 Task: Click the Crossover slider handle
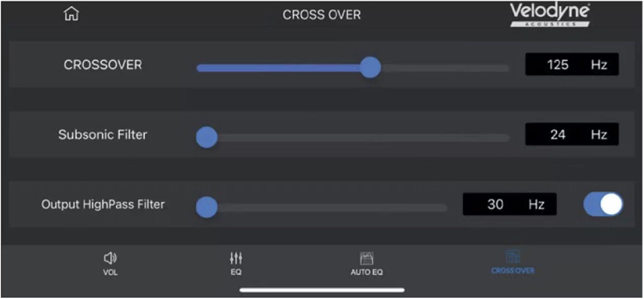tap(370, 67)
